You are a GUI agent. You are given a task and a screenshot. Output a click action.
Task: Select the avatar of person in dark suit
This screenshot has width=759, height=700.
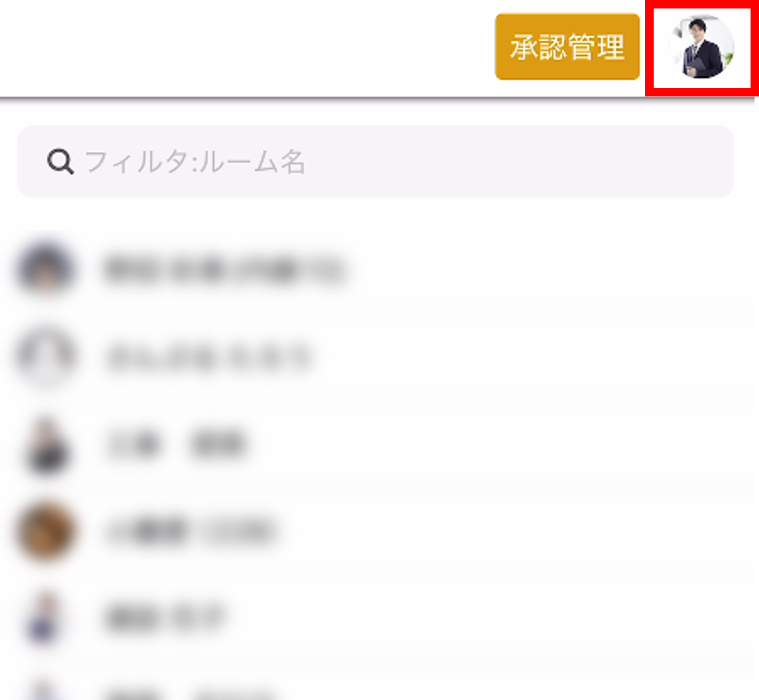[46, 444]
